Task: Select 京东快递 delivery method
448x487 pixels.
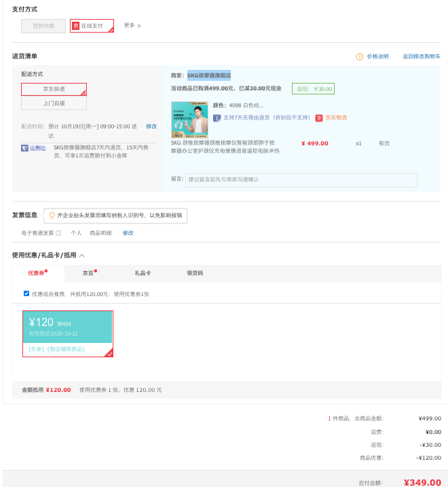Action: tap(54, 89)
